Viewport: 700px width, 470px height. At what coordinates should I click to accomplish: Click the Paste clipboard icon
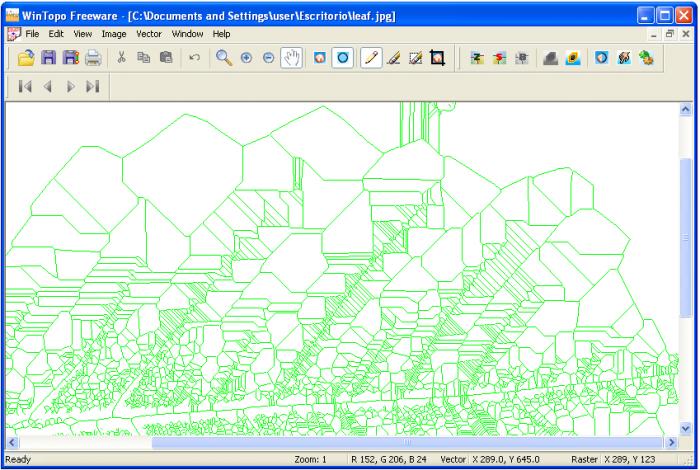[166, 58]
